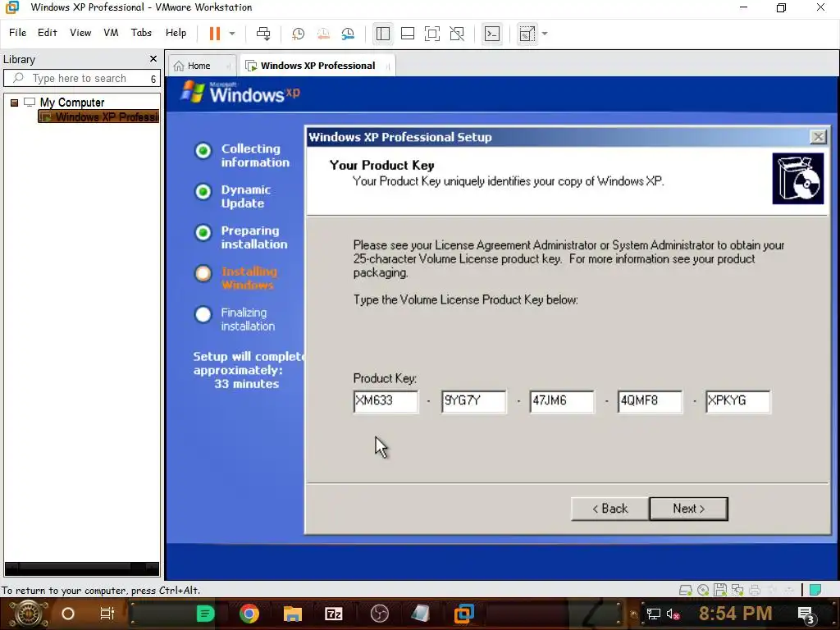Close the Home tab with its small x
Screen dimensions: 840x630
pos(228,66)
